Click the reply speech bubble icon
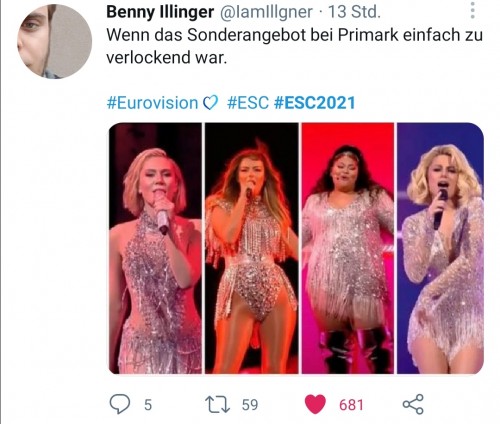The width and height of the screenshot is (500, 424). coord(120,404)
